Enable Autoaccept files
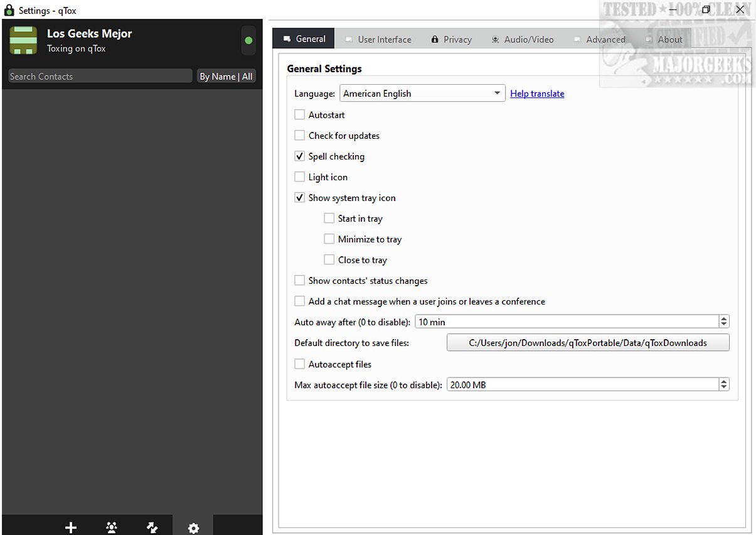756x535 pixels. (x=300, y=364)
